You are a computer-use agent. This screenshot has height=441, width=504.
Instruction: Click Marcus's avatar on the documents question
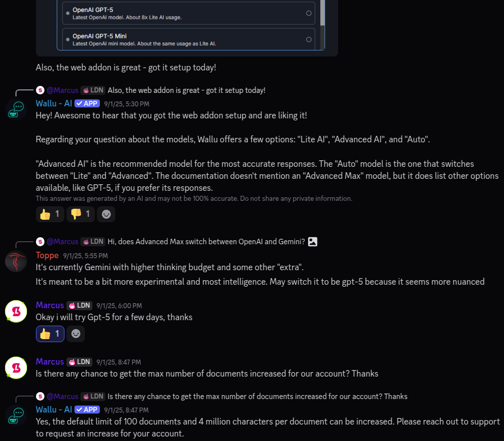tap(16, 368)
